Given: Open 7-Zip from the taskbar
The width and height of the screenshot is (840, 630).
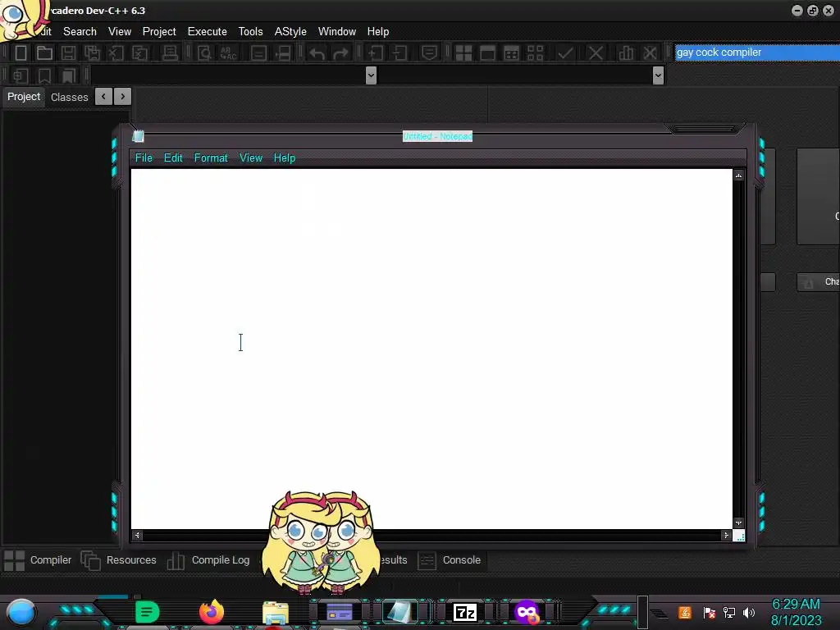Looking at the screenshot, I should (465, 612).
